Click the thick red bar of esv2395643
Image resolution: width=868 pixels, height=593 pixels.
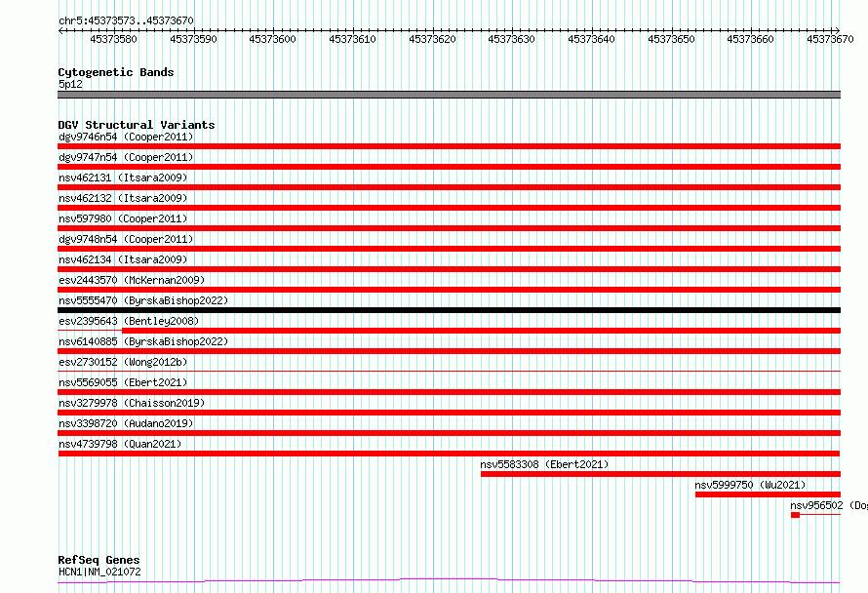[481, 331]
